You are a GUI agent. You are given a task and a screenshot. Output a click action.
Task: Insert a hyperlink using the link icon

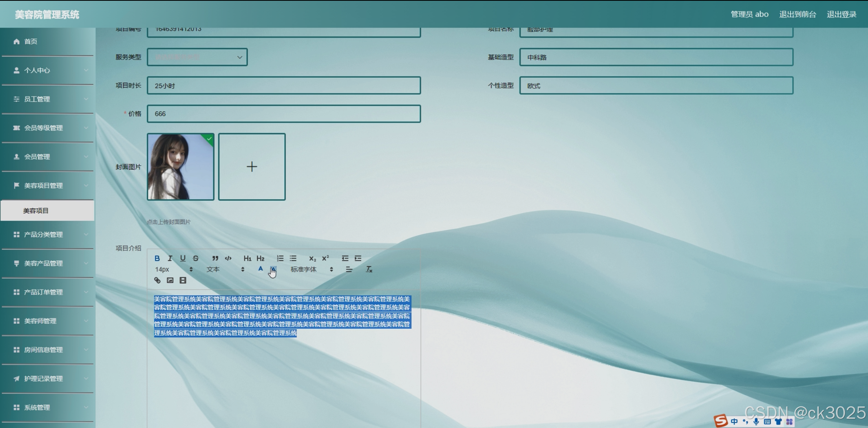[157, 280]
